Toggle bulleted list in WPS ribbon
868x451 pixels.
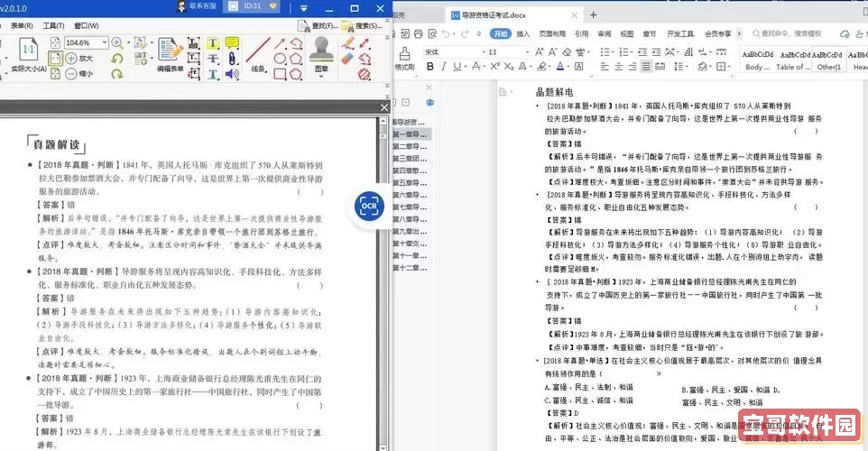pos(605,52)
